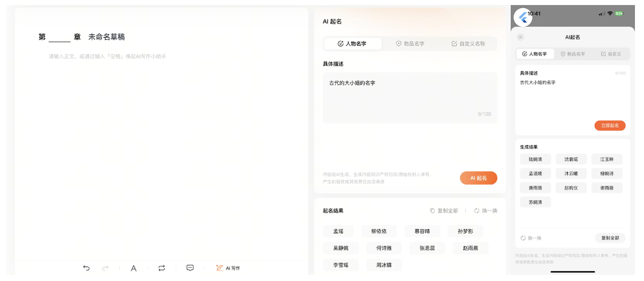Select 人物名字 tab in the mobile panel
Screen dimensions: 644x281
(x=535, y=54)
